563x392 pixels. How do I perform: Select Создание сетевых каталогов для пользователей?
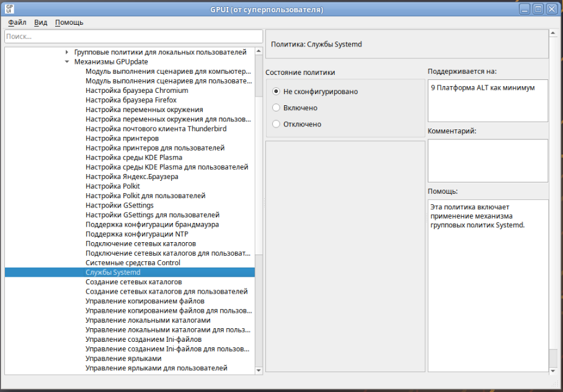click(167, 292)
